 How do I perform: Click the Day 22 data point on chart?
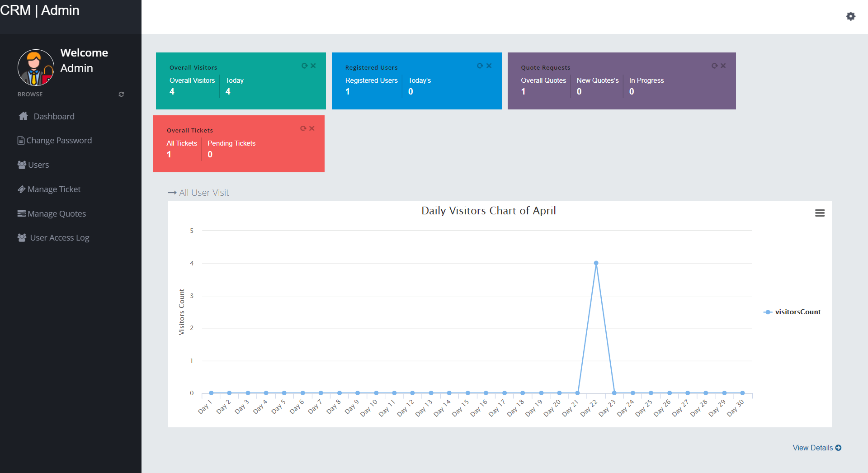pyautogui.click(x=596, y=263)
